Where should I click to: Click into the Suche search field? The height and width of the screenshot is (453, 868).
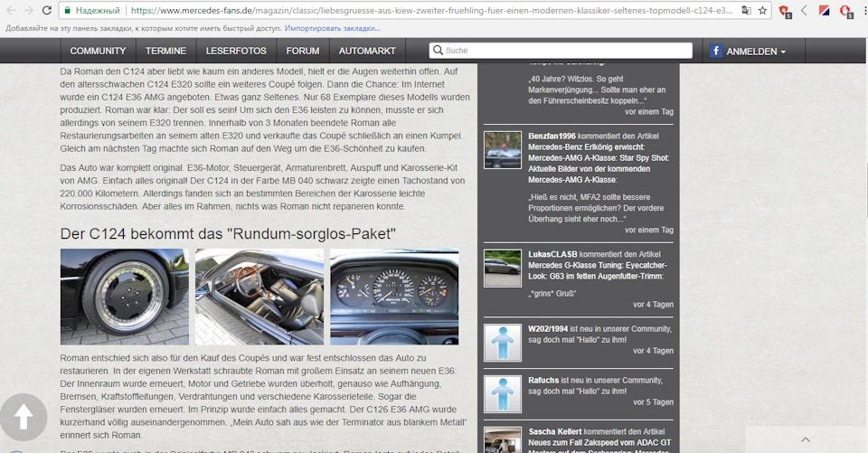click(561, 51)
